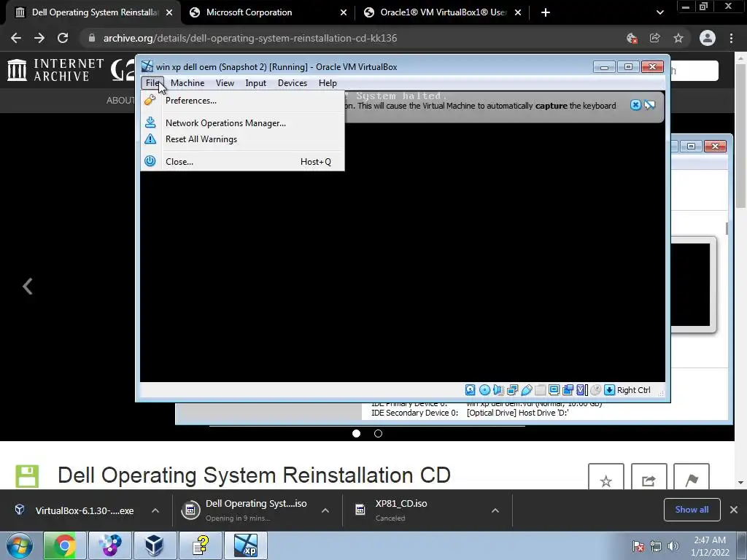
Task: Click the display settings status icon
Action: click(x=554, y=390)
